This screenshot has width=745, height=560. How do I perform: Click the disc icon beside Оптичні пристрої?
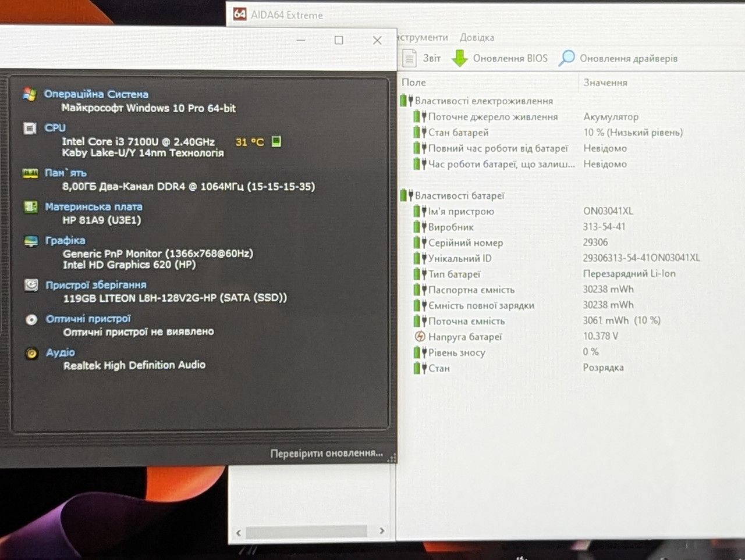click(31, 319)
